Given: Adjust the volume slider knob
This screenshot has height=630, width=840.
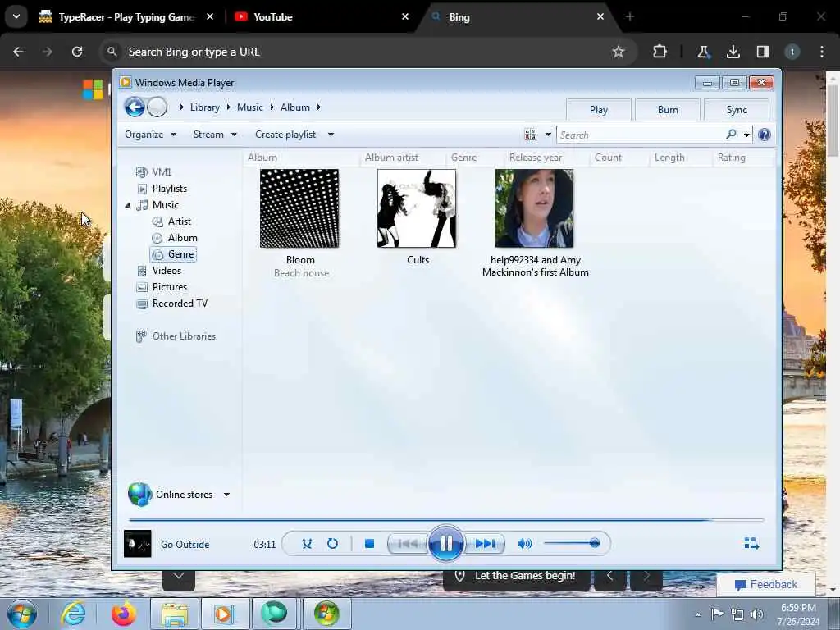Looking at the screenshot, I should 594,543.
